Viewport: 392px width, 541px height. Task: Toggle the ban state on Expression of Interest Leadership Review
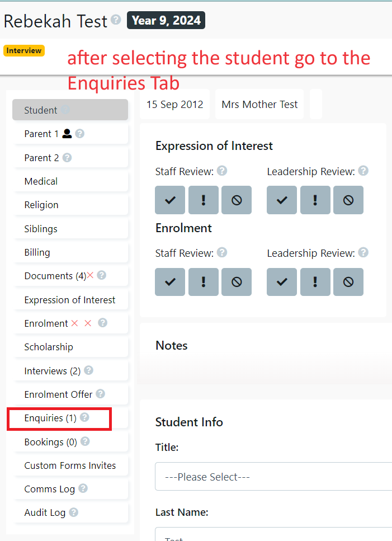point(348,200)
